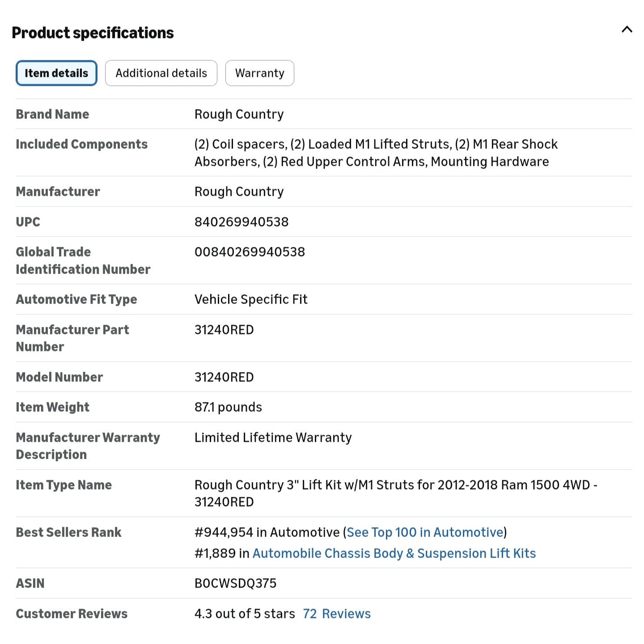This screenshot has width=644, height=644.
Task: Click the 4.3 out of 5 stars text
Action: 245,614
